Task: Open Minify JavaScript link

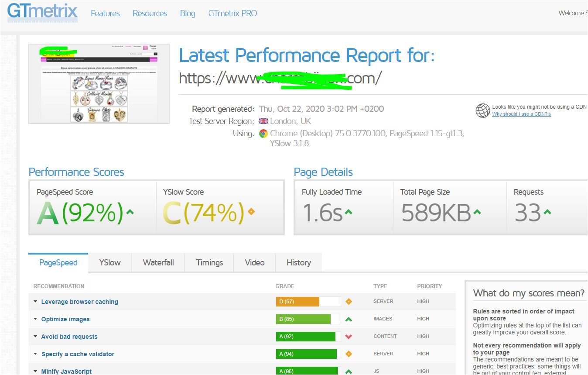Action: pos(67,372)
